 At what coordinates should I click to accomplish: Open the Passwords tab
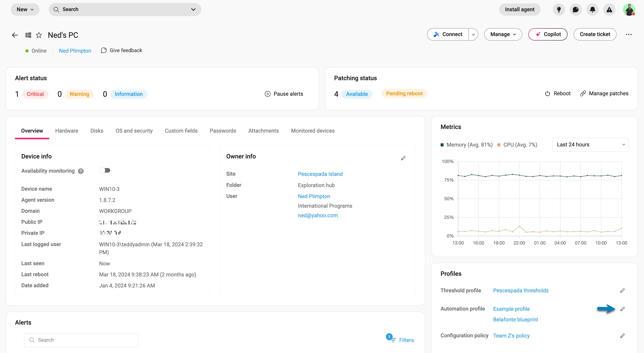pos(223,131)
